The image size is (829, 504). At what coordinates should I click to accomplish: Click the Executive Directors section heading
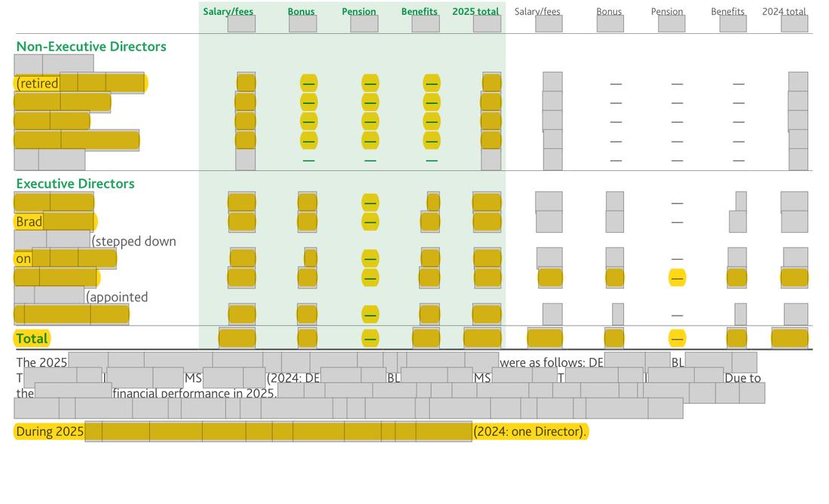[x=75, y=184]
